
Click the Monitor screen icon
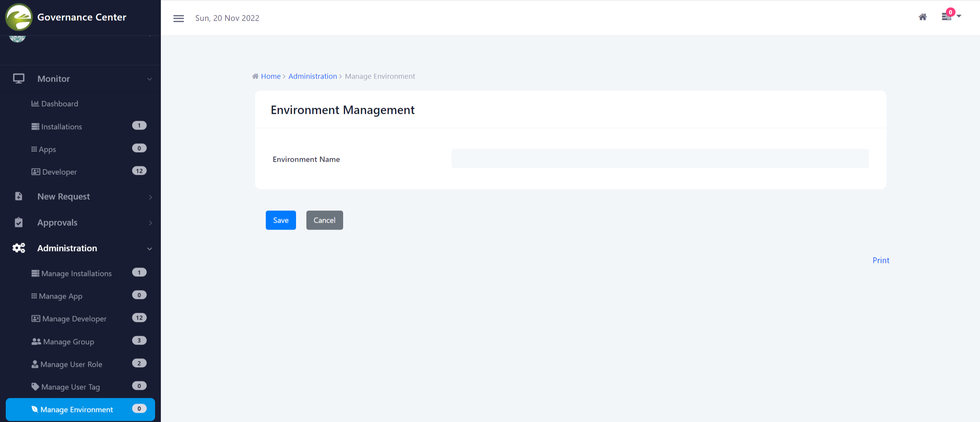pyautogui.click(x=18, y=79)
